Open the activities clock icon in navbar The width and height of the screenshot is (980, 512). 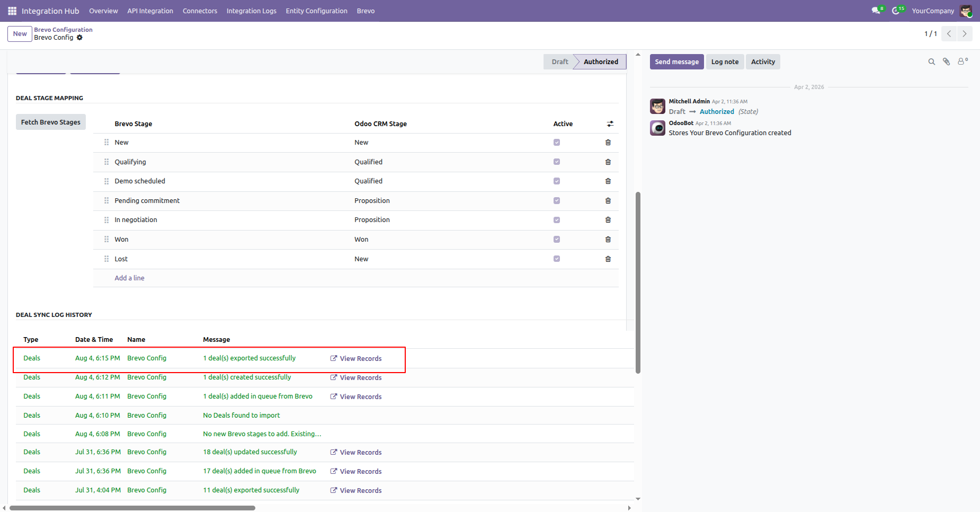pos(897,11)
